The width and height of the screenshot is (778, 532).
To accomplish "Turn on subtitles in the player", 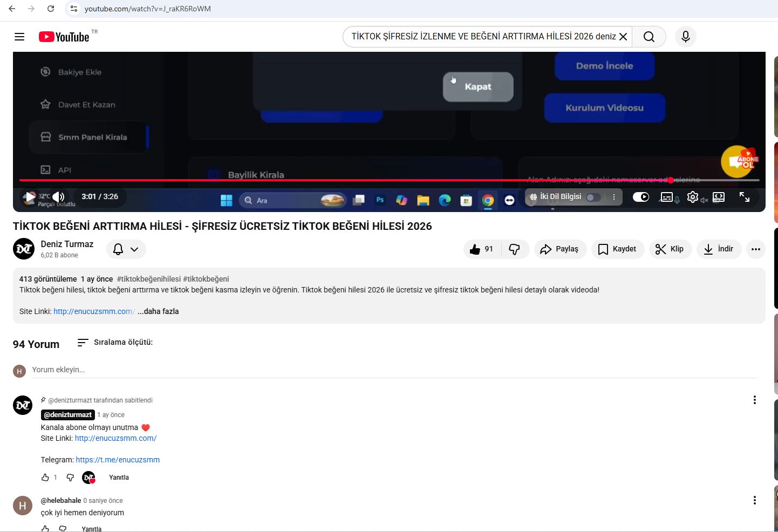I will (667, 197).
